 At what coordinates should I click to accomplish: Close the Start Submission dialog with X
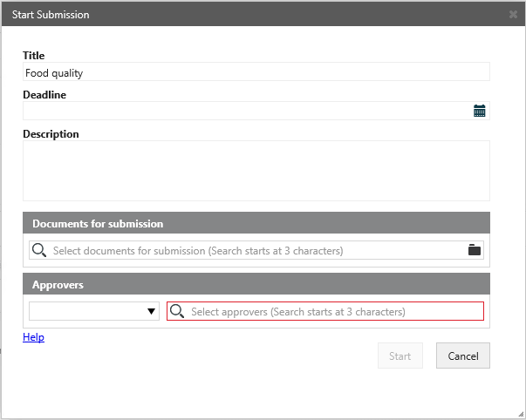pyautogui.click(x=514, y=15)
